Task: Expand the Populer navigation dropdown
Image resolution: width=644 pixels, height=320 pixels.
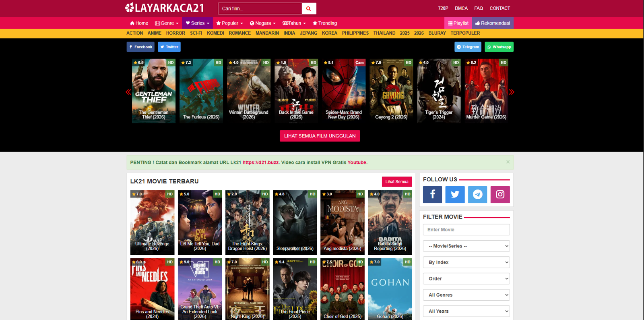Action: click(229, 23)
